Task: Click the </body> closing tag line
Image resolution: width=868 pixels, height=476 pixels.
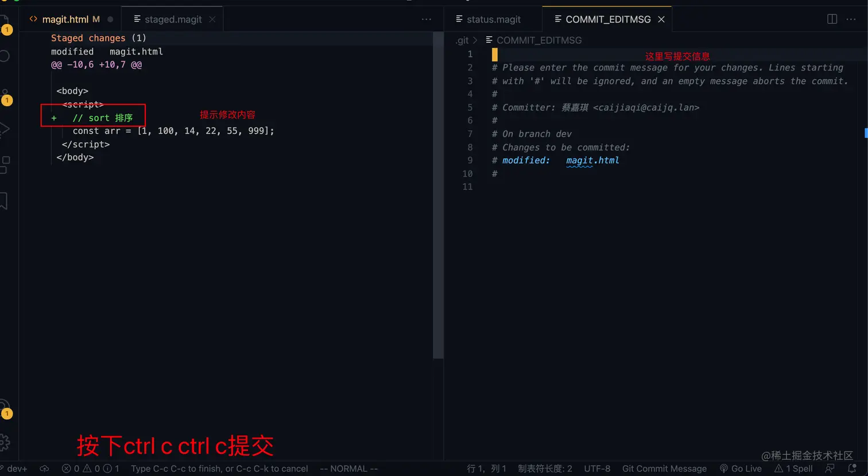Action: coord(75,157)
